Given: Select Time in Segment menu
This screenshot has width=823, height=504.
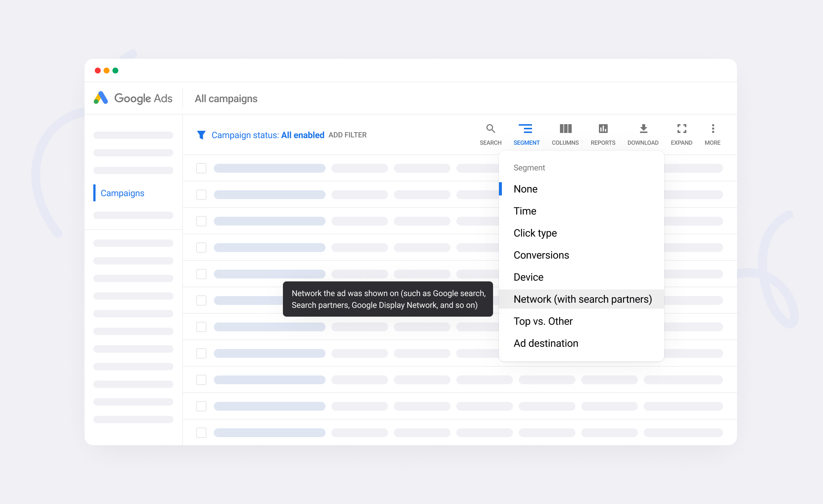Looking at the screenshot, I should 525,211.
